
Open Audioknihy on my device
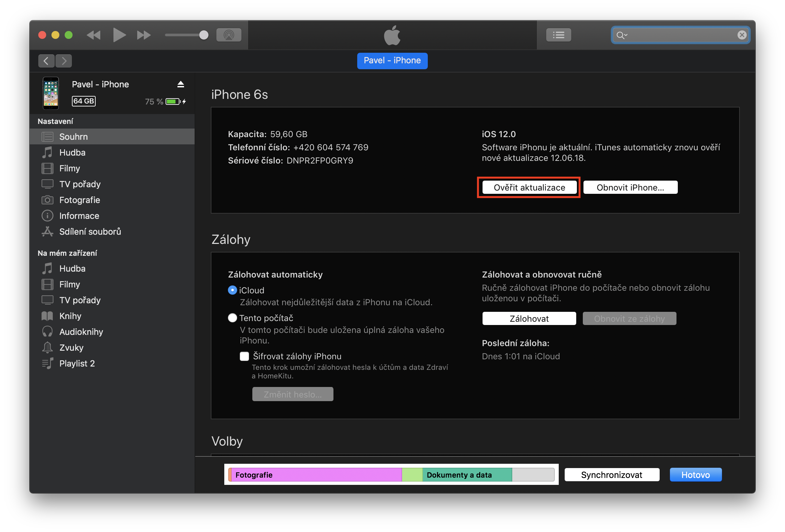(x=81, y=332)
